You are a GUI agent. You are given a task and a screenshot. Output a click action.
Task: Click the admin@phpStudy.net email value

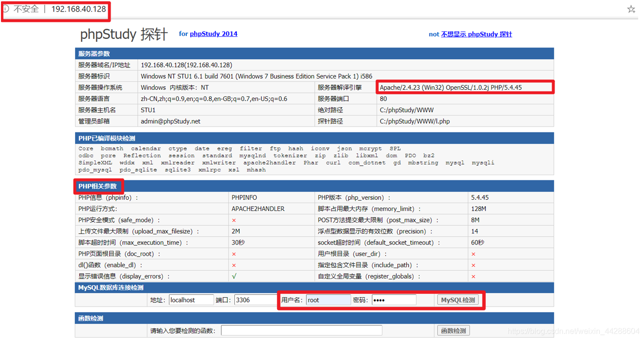tap(170, 121)
